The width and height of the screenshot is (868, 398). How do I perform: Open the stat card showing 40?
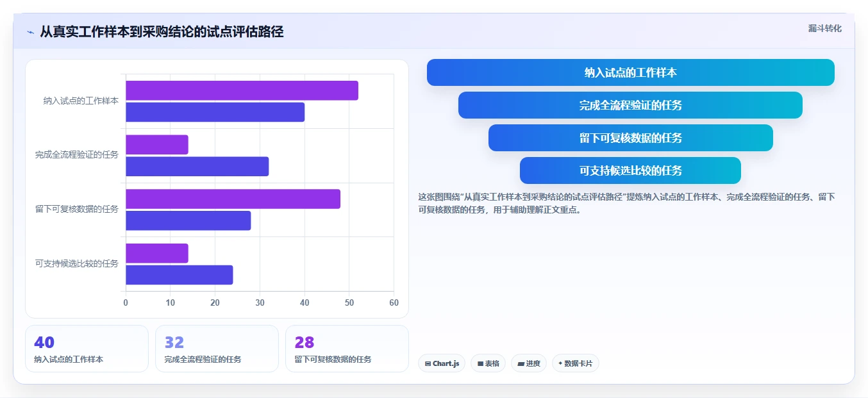point(87,349)
